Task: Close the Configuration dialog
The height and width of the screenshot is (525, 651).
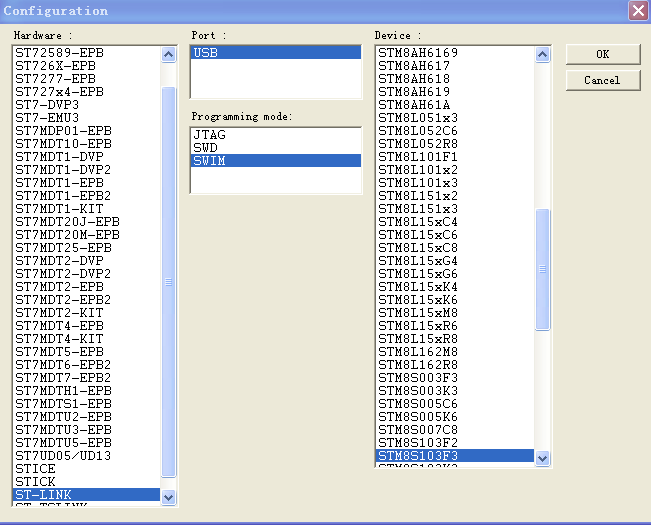Action: click(x=637, y=11)
